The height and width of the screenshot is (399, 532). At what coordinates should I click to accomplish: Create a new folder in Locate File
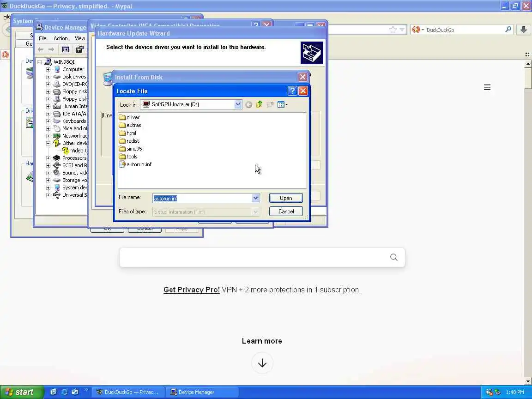270,104
